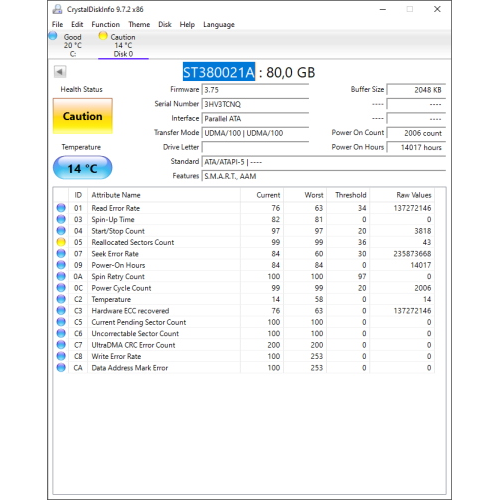Select the Seek Error Rate row
This screenshot has height=500, width=500.
[x=244, y=254]
